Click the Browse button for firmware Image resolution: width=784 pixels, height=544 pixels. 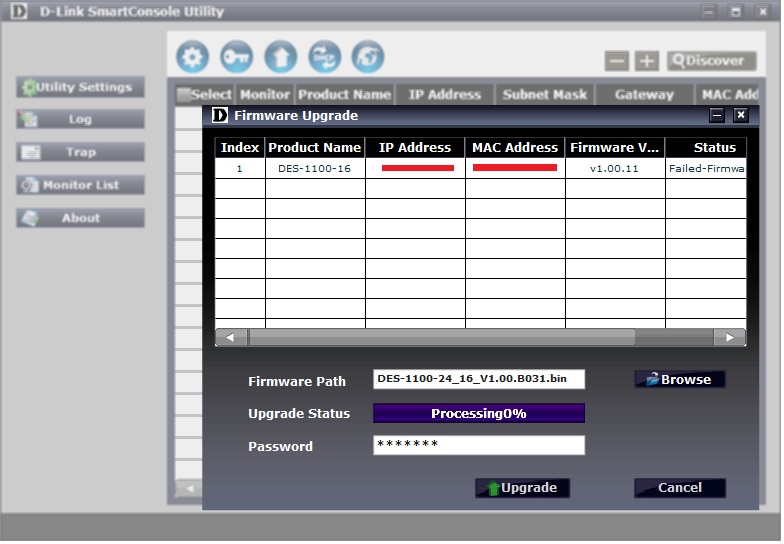680,380
